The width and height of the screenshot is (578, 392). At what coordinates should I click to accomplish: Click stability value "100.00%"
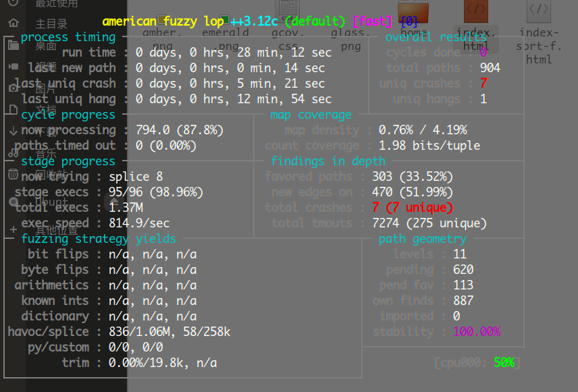coord(477,332)
